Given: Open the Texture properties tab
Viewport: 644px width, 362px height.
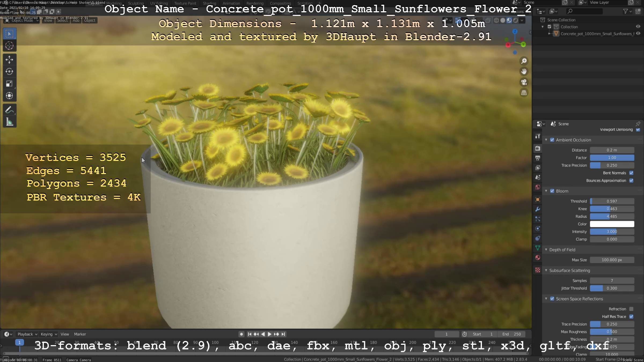Looking at the screenshot, I should [537, 270].
